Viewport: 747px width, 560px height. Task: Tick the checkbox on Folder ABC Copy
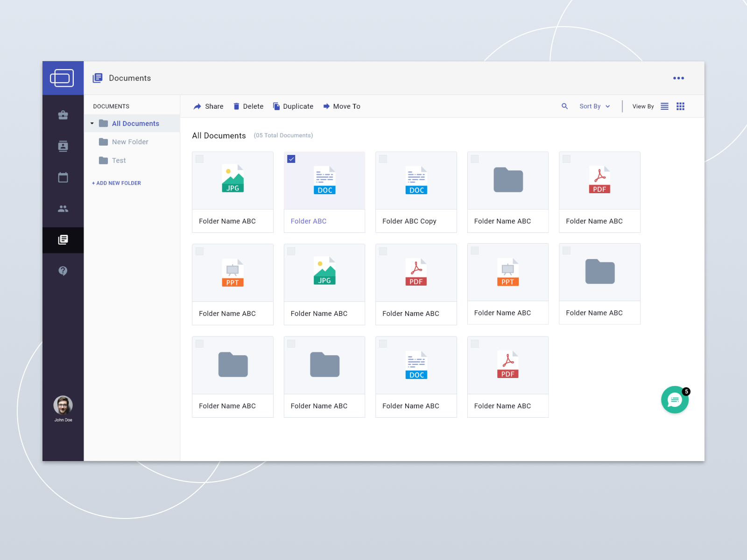click(x=383, y=159)
